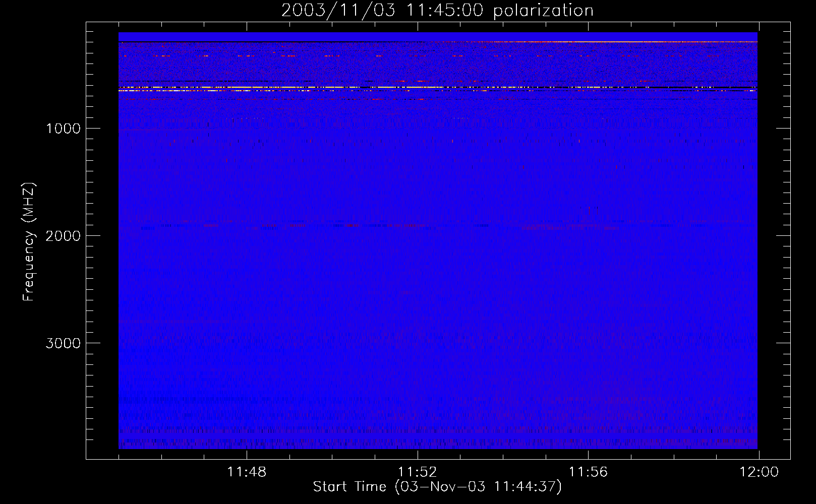Click the 'Start Time (03-Nov-03 11:44:37)' label
This screenshot has width=816, height=504.
(x=437, y=487)
